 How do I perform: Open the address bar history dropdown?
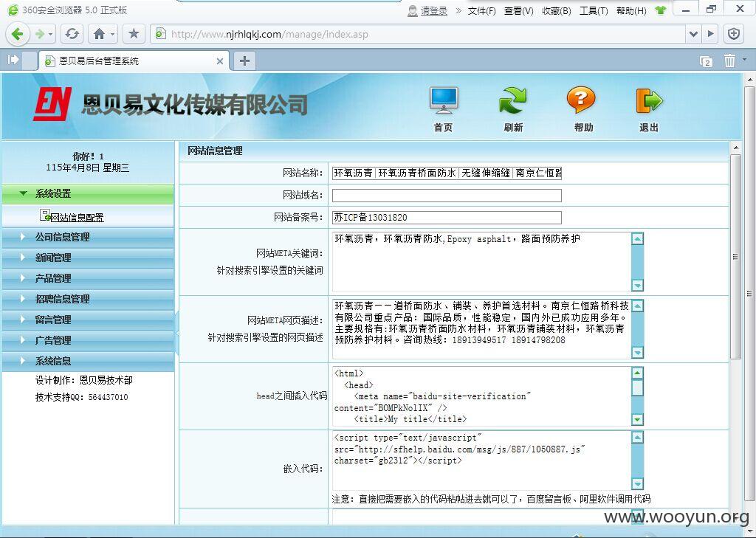693,34
